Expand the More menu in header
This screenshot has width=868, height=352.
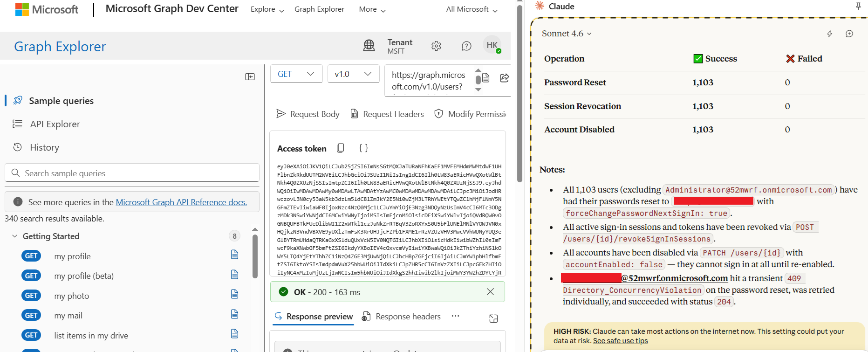click(x=372, y=9)
